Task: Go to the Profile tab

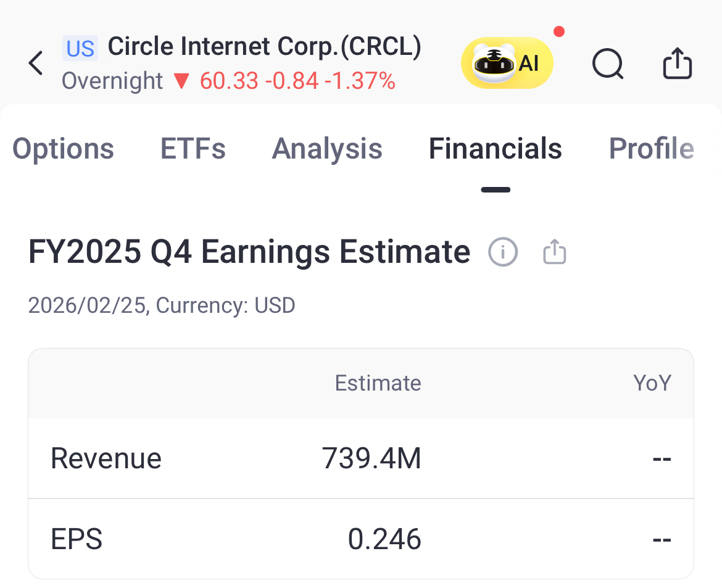Action: pos(651,149)
